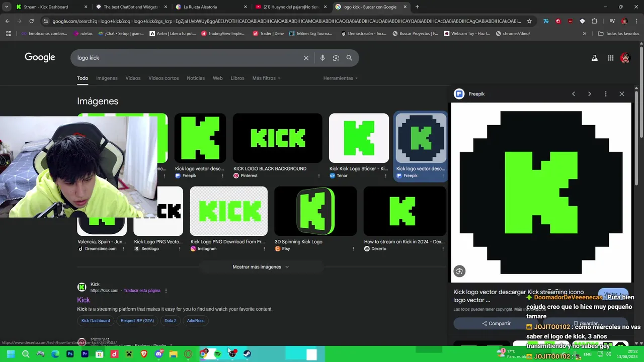
Task: Go to previous image in Freepik panel
Action: (574, 94)
